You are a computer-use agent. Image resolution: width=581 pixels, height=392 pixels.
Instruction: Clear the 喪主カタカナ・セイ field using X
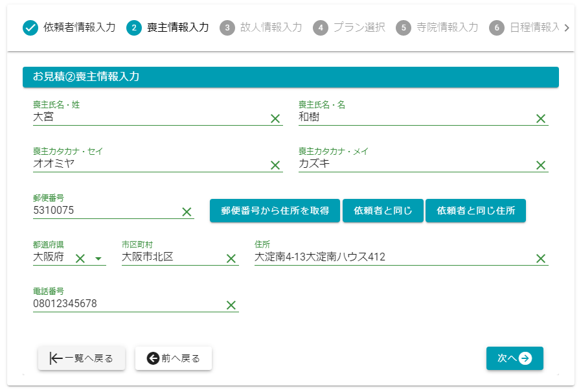tap(275, 165)
